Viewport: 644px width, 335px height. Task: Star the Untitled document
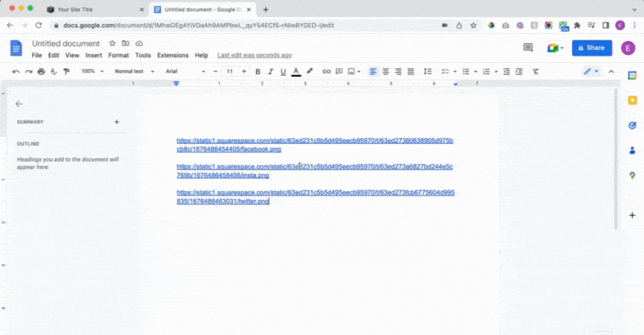112,44
